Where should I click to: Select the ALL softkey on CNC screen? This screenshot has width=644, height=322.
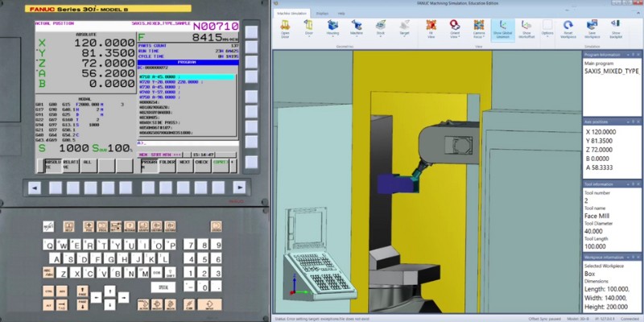(x=89, y=166)
